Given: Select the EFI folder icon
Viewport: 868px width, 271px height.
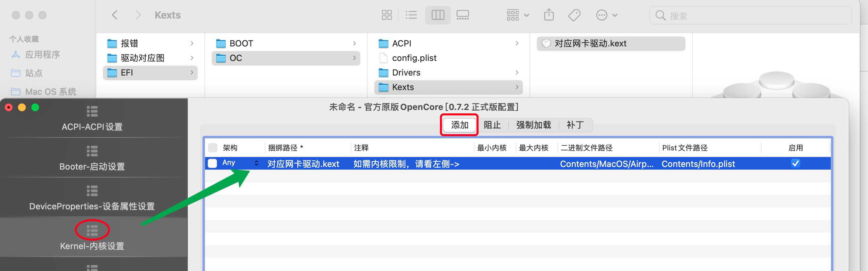Looking at the screenshot, I should pyautogui.click(x=112, y=73).
